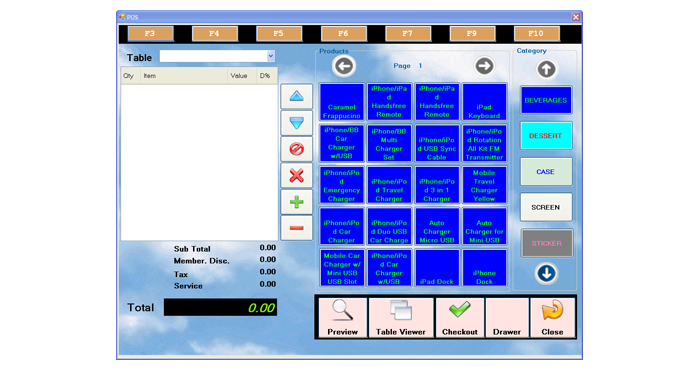Choose the STICKER category
This screenshot has width=700, height=371.
coord(546,243)
